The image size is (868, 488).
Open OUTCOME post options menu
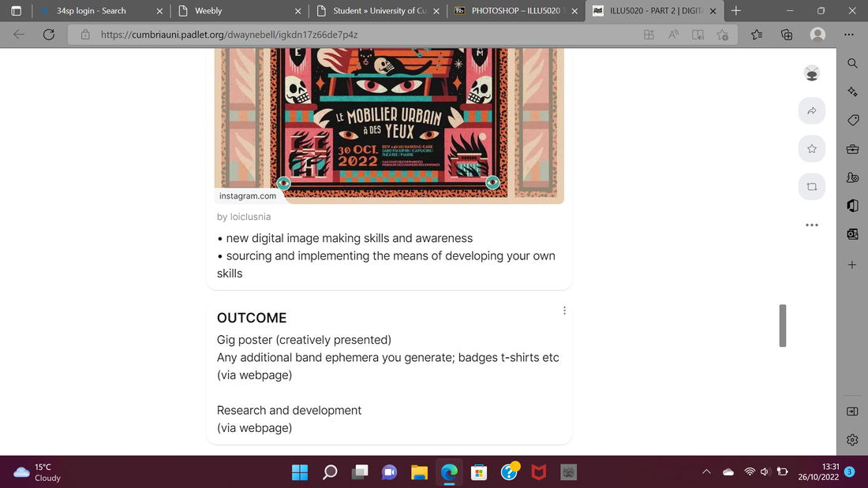[x=564, y=311]
